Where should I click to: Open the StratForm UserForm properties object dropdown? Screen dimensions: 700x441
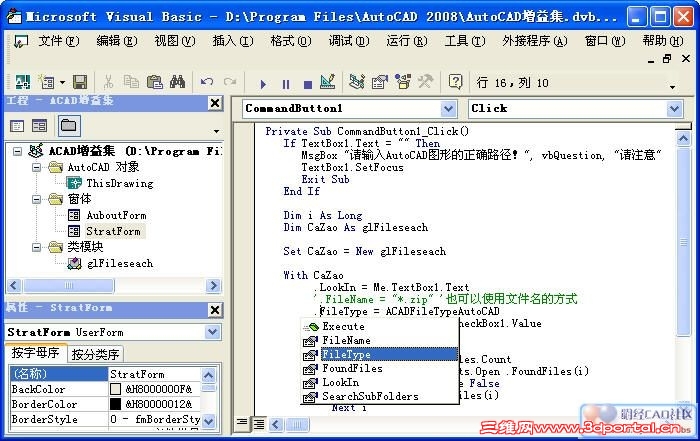[x=212, y=332]
